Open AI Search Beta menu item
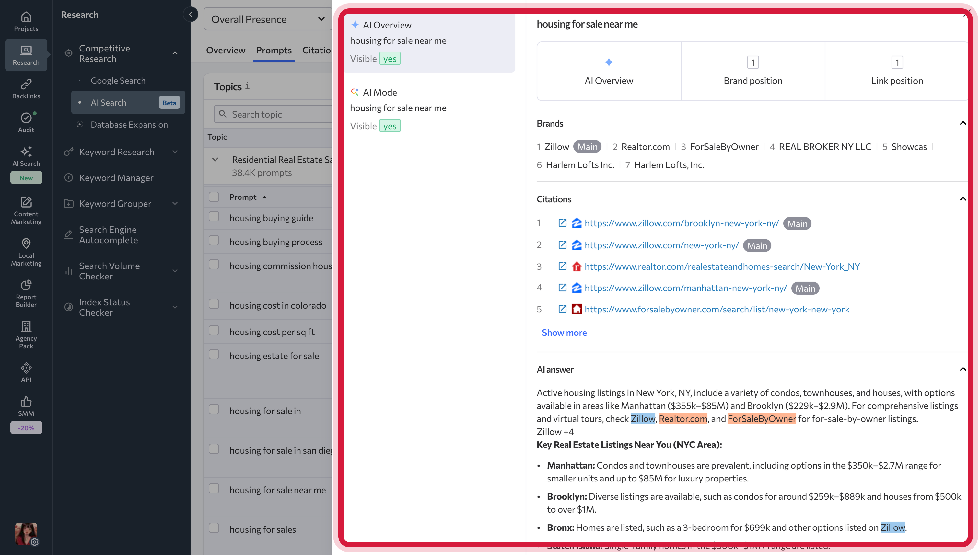 128,103
